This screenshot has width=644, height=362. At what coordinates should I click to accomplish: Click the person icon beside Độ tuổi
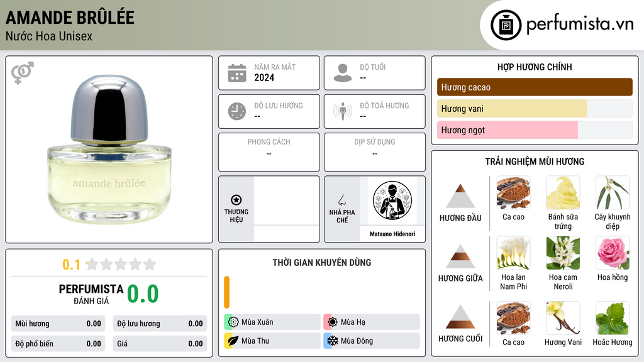click(x=343, y=73)
